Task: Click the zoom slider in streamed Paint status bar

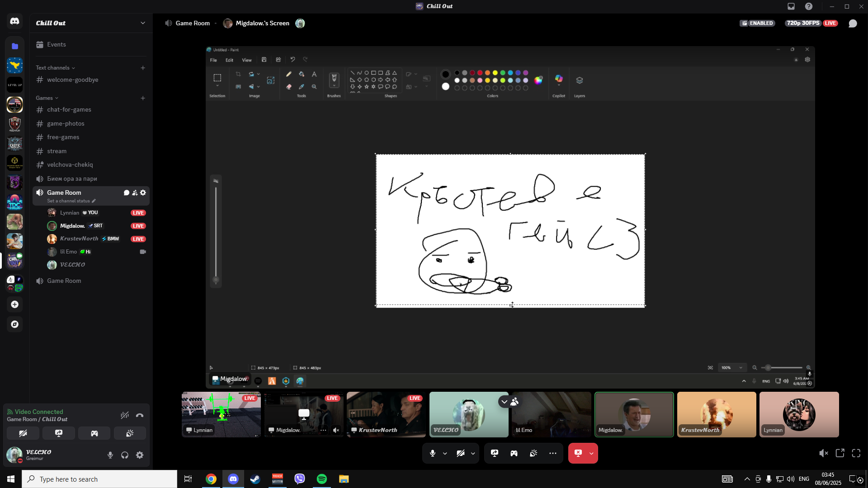Action: pos(782,368)
